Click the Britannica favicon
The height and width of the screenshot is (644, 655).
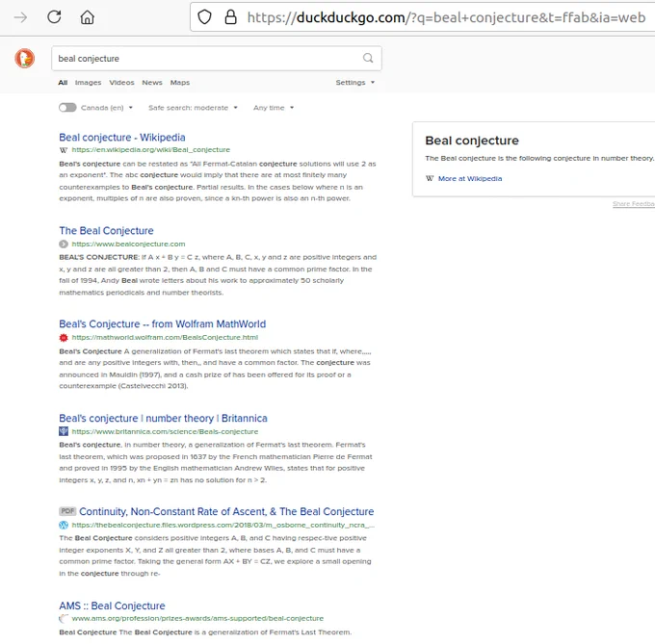click(63, 431)
